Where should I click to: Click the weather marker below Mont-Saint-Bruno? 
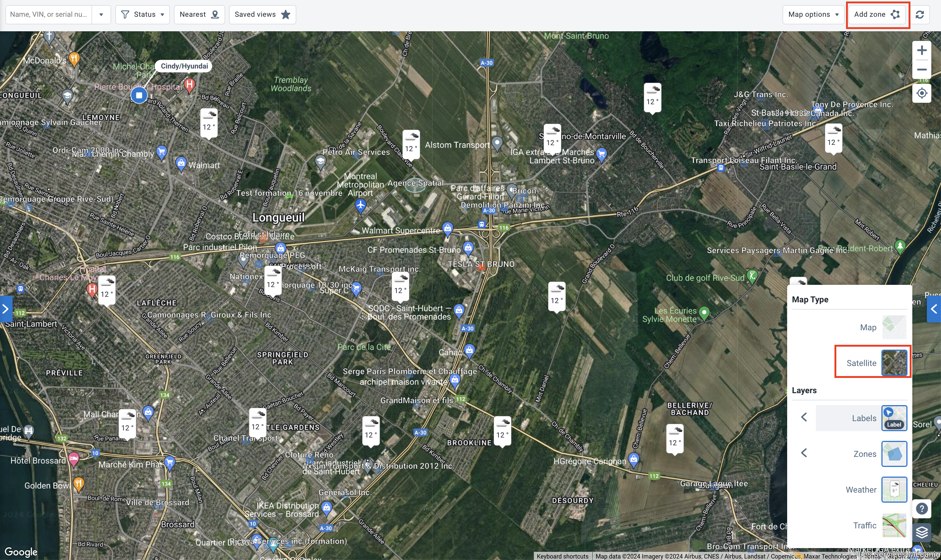point(652,98)
